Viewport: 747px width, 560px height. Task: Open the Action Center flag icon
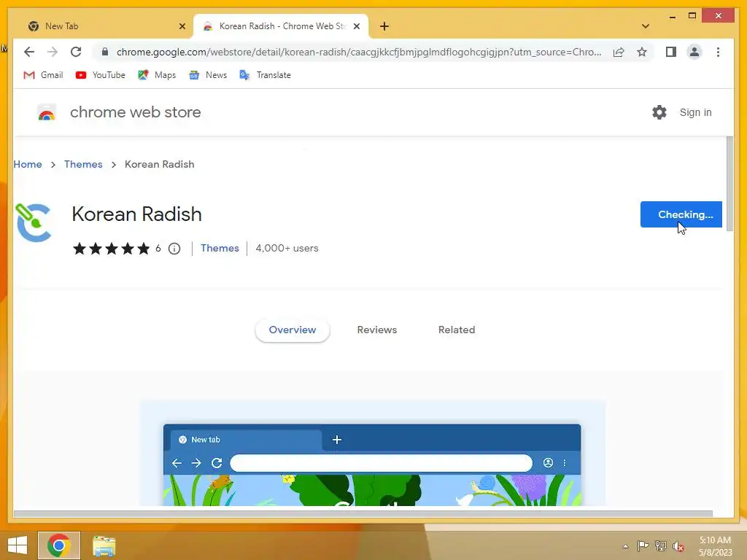643,545
